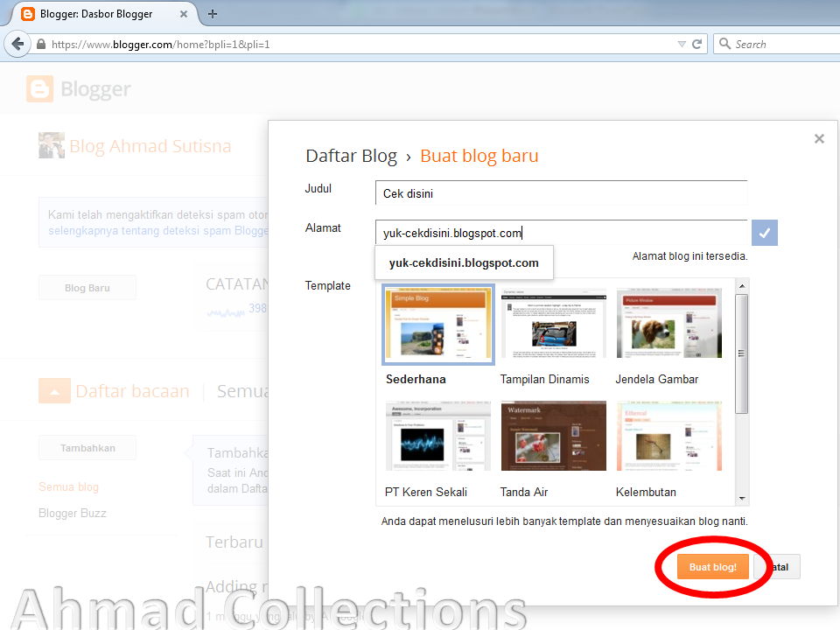The image size is (840, 630).
Task: Click the template list scroll up arrow
Action: pos(742,286)
